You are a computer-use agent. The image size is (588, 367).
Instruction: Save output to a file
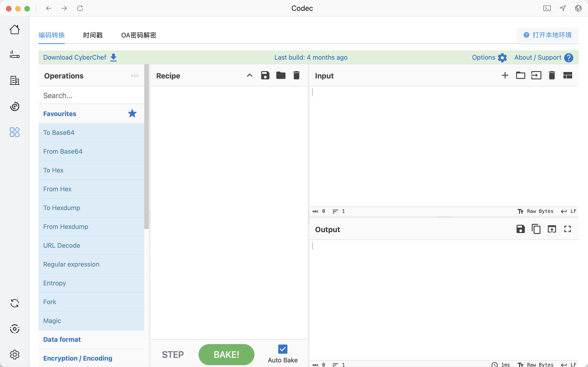(520, 229)
